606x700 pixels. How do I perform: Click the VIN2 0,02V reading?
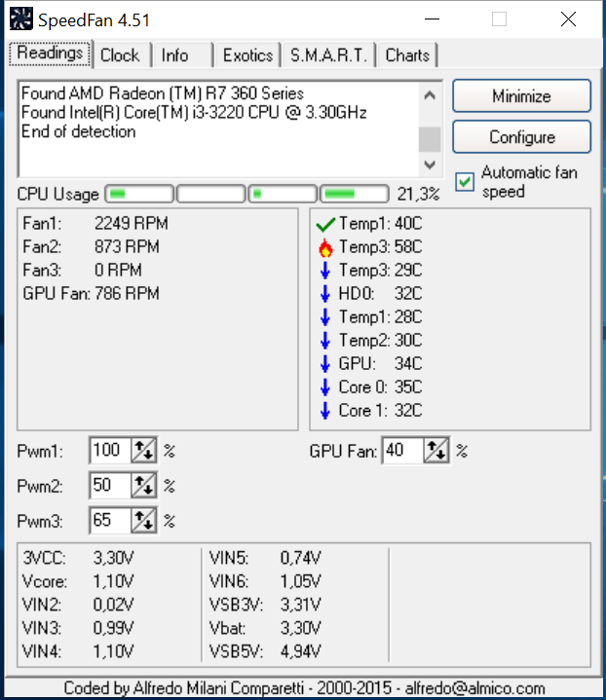click(x=78, y=605)
